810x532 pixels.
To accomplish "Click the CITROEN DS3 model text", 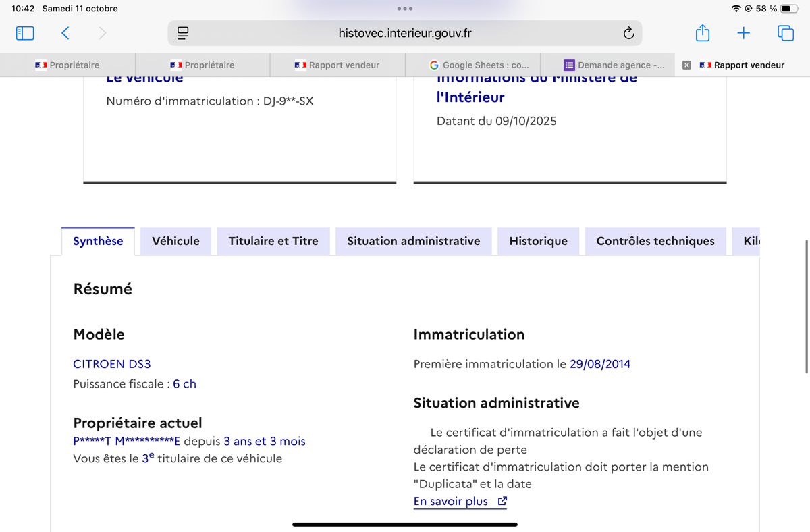I will click(111, 364).
